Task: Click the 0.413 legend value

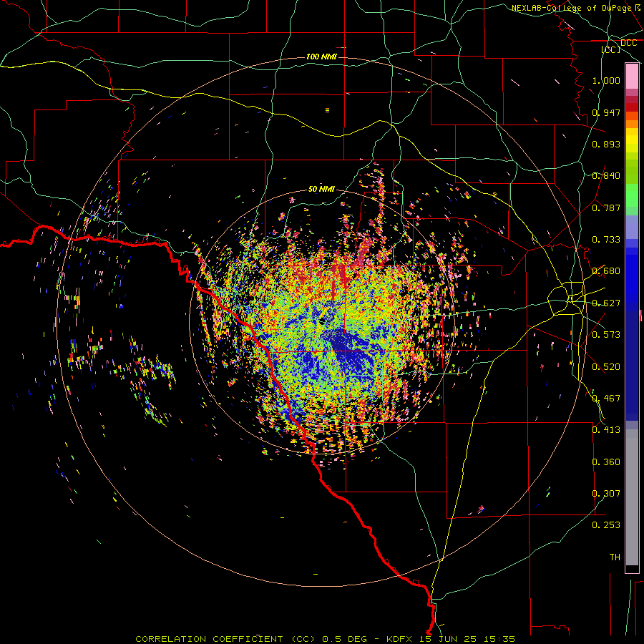Action: pyautogui.click(x=606, y=430)
